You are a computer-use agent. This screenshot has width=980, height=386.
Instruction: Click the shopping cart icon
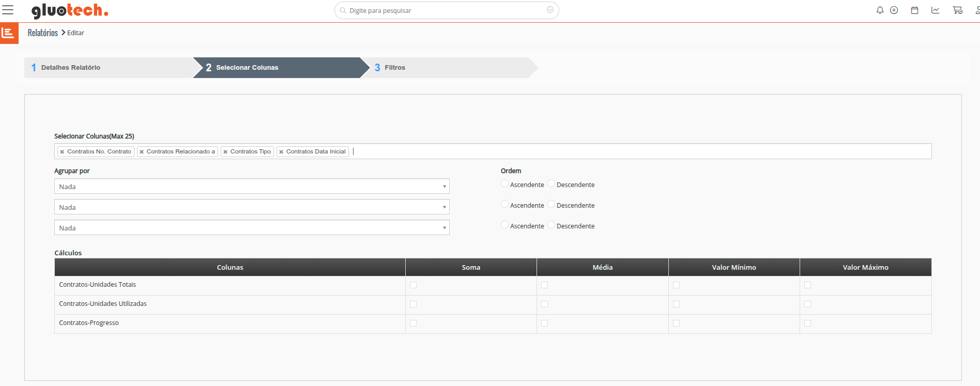(x=957, y=10)
